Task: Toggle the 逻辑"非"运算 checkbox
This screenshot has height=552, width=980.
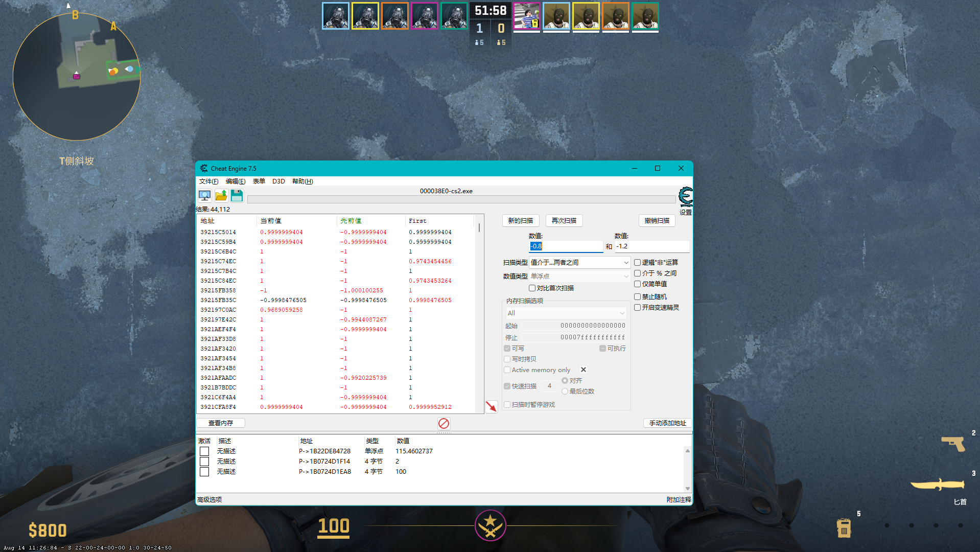Action: click(637, 262)
